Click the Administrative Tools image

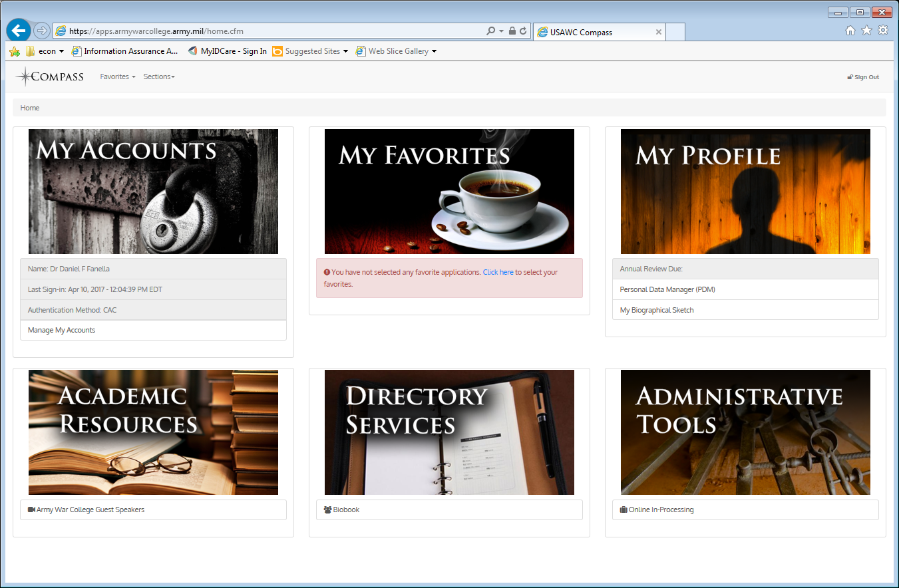pyautogui.click(x=745, y=432)
